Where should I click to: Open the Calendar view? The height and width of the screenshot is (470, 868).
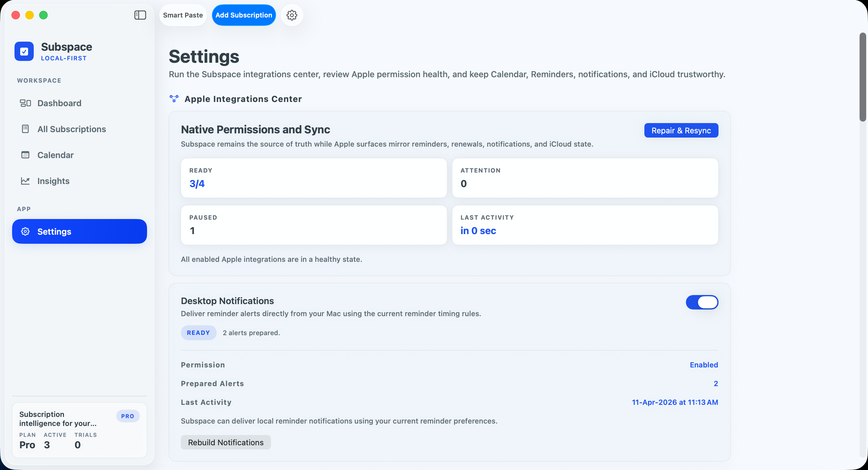(x=55, y=155)
